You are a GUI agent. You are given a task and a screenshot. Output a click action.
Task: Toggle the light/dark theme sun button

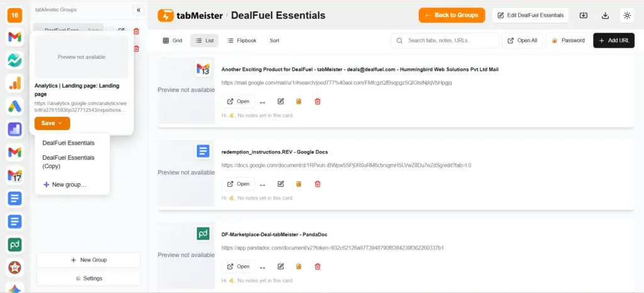[x=627, y=16]
